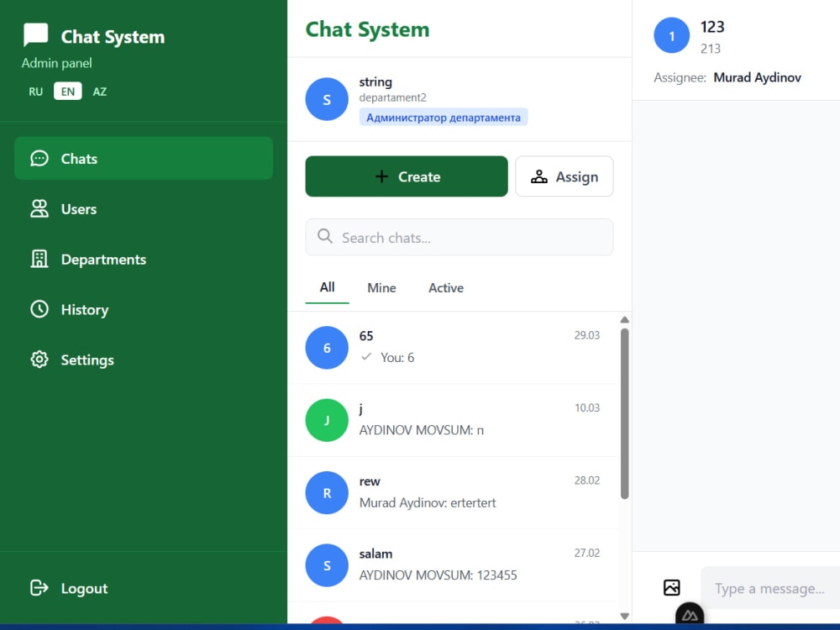Screen dimensions: 840x630
Task: Click the Nuxt devtools round icon
Action: click(690, 615)
